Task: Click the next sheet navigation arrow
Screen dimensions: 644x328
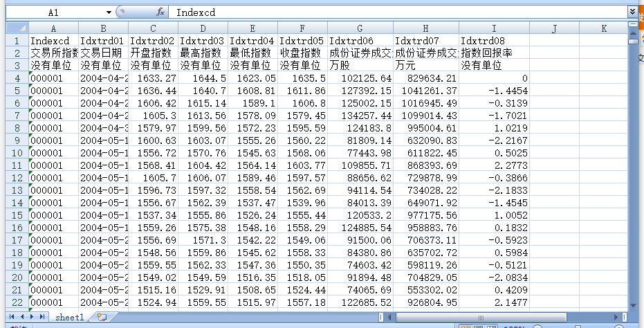Action: pyautogui.click(x=32, y=317)
